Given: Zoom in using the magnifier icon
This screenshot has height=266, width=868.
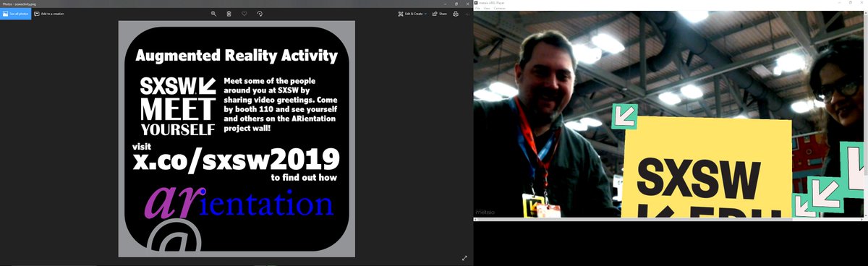Looking at the screenshot, I should coord(214,14).
